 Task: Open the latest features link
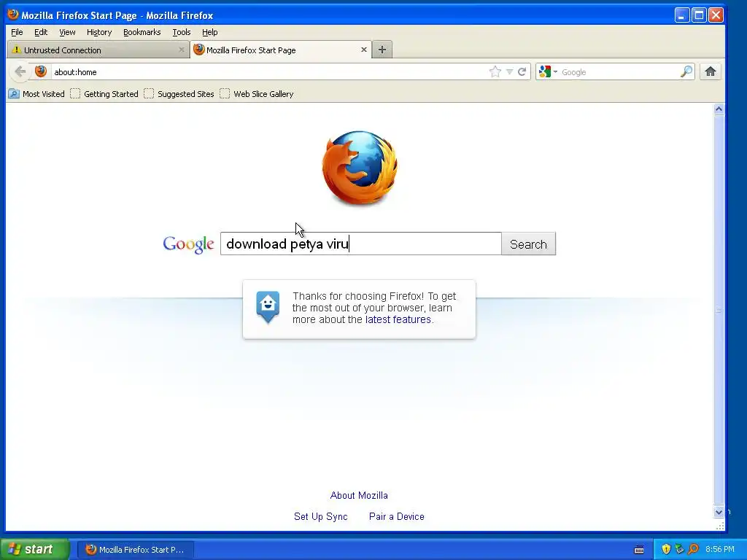pyautogui.click(x=398, y=319)
